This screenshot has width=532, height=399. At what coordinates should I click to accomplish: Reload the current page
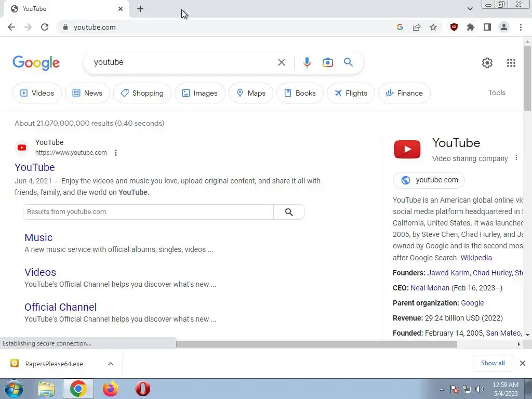(45, 27)
